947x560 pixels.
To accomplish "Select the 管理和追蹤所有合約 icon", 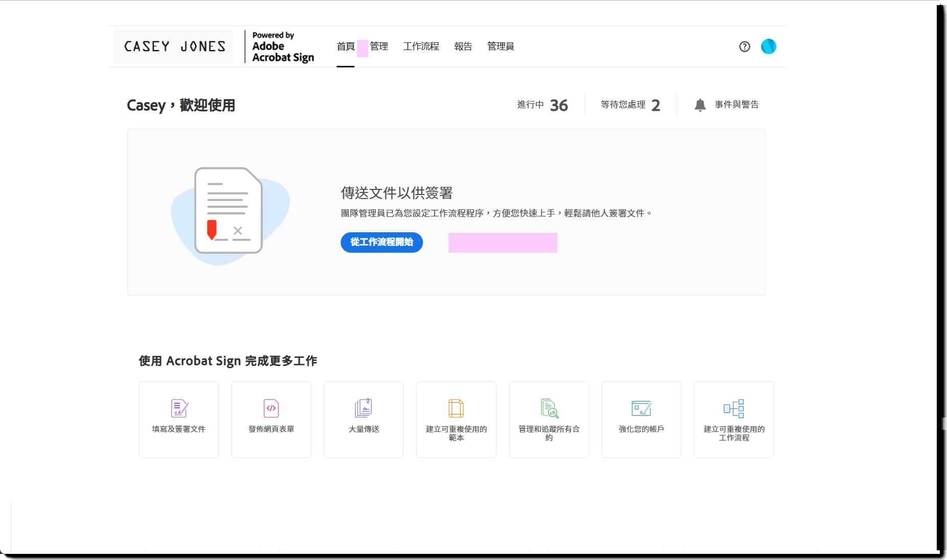I will point(550,408).
